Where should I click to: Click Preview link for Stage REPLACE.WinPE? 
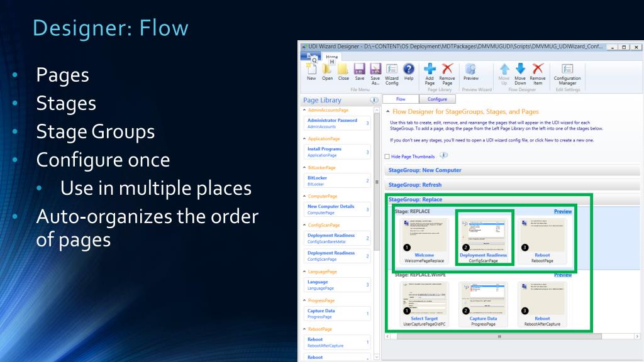(x=563, y=275)
